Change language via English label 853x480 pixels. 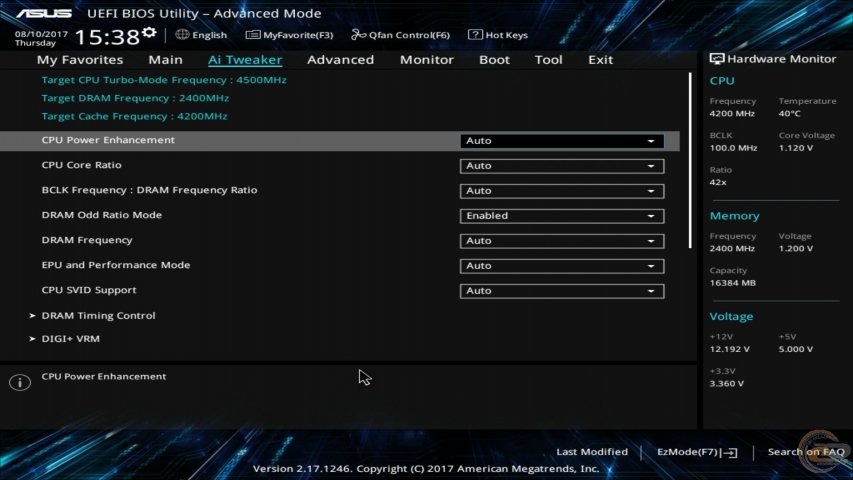[x=209, y=35]
